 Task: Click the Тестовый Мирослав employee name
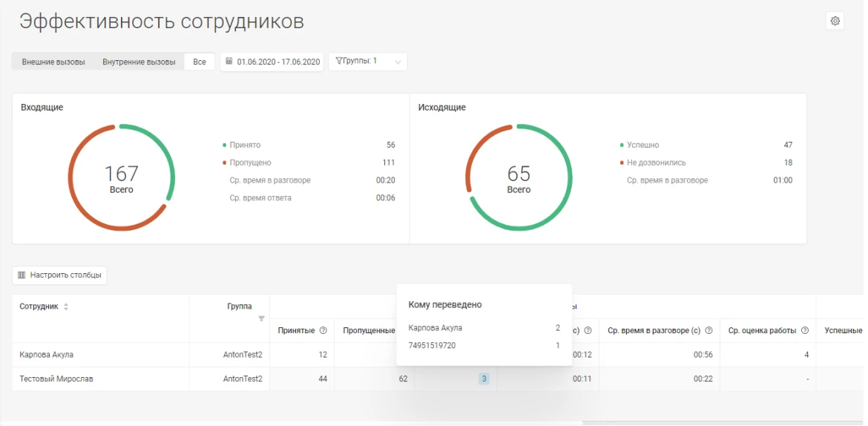pyautogui.click(x=56, y=379)
